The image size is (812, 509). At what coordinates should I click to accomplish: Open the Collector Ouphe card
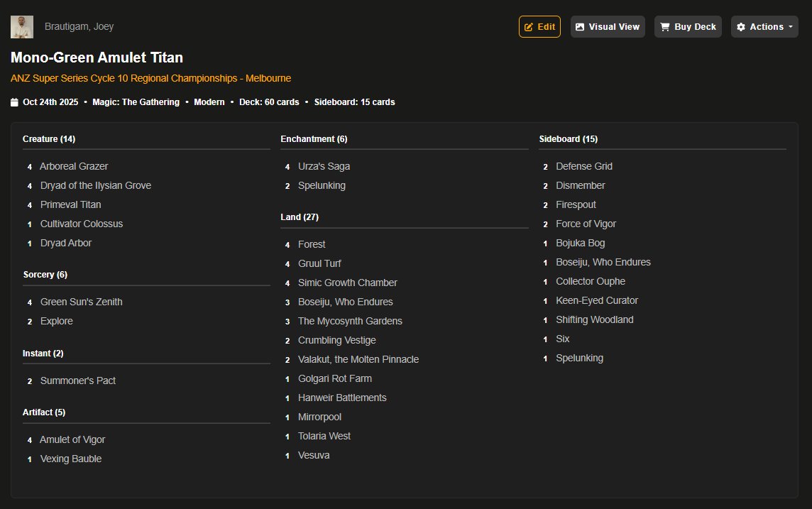point(591,281)
